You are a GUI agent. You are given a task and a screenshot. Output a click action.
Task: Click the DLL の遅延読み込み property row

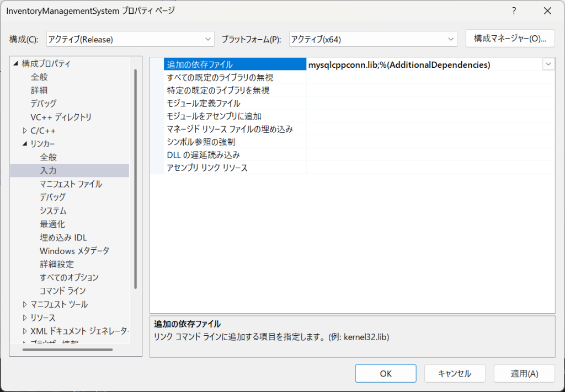pyautogui.click(x=203, y=155)
